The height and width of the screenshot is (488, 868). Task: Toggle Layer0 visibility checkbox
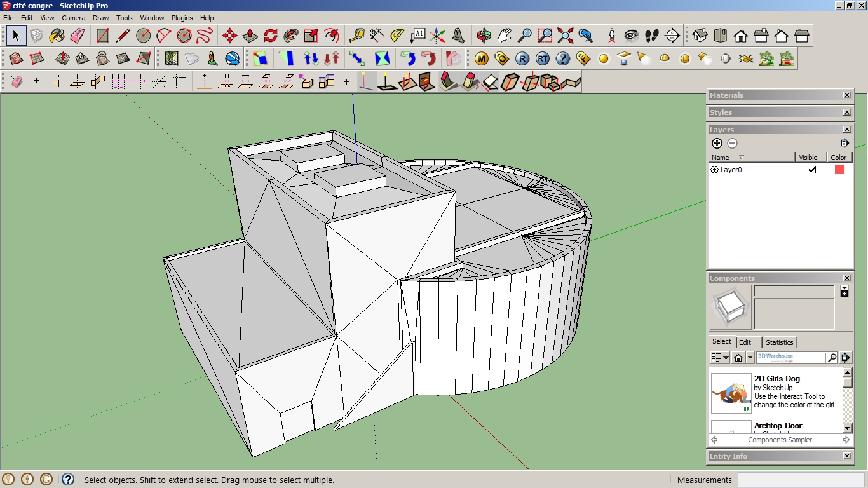click(x=811, y=170)
